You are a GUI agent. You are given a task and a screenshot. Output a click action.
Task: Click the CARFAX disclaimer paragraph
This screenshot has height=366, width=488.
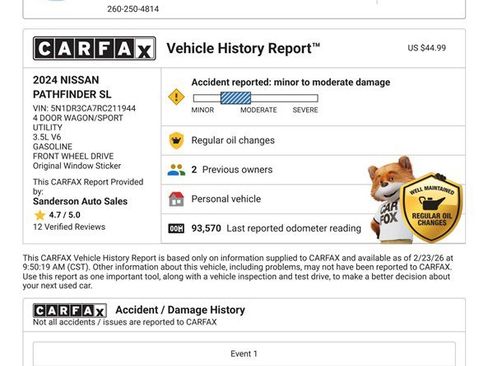(x=238, y=272)
